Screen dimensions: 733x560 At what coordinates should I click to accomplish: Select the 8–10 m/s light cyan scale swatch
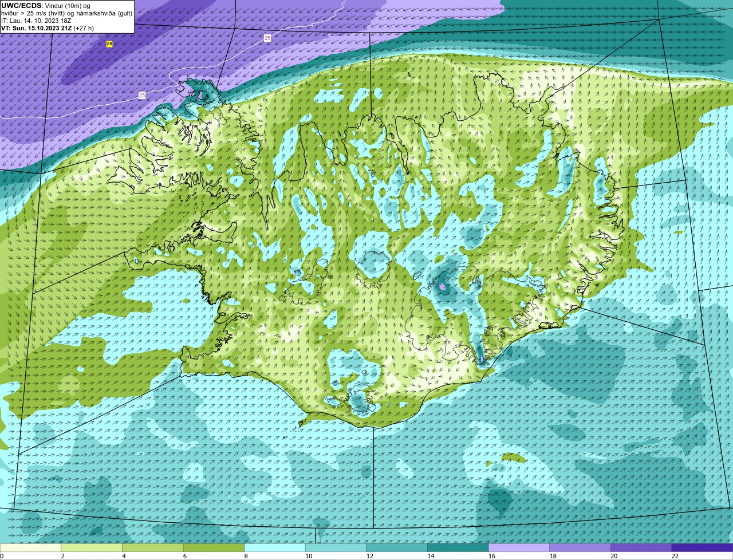click(x=275, y=547)
